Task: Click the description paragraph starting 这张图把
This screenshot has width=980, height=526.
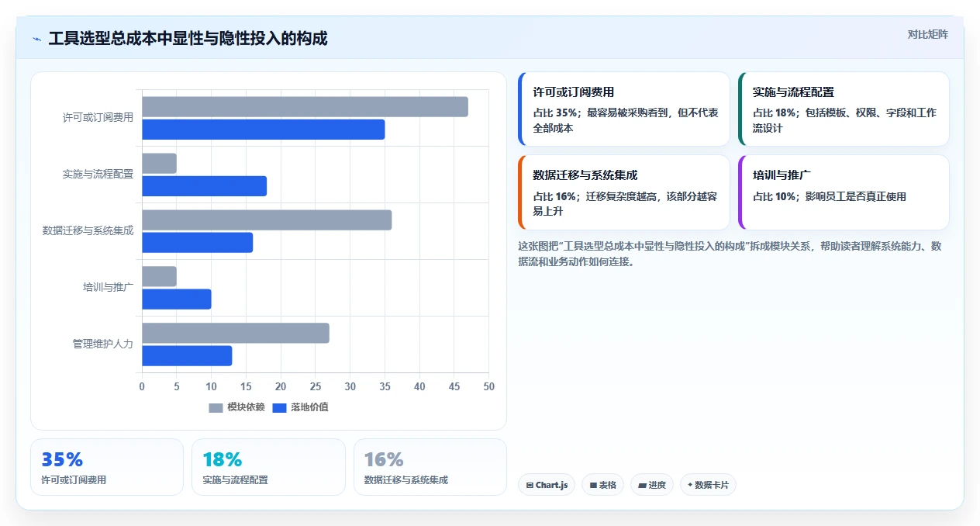Action: point(730,254)
